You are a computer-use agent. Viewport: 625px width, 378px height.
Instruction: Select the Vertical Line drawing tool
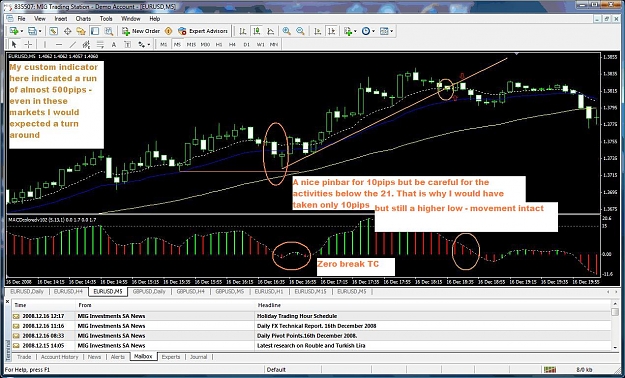[45, 45]
